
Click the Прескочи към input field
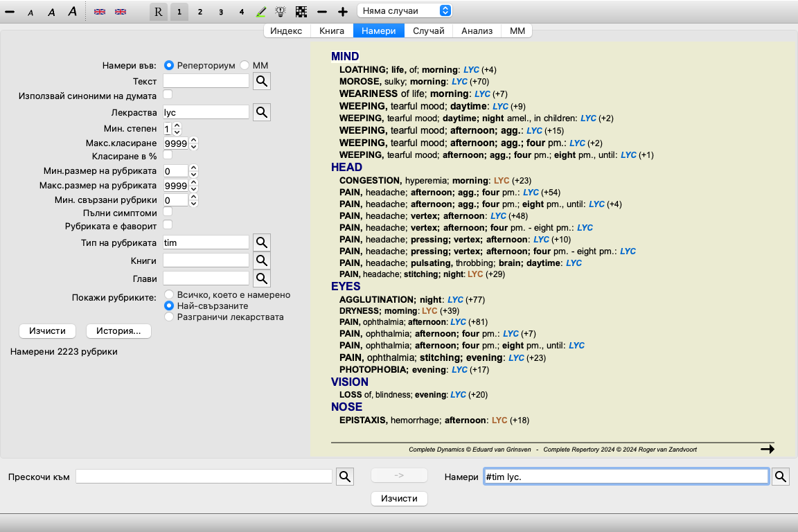[204, 477]
